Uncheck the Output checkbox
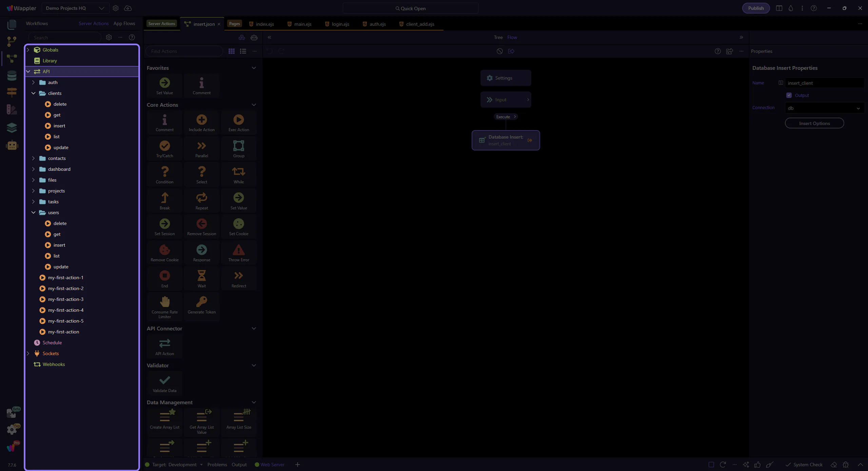The width and height of the screenshot is (868, 471). (x=789, y=95)
